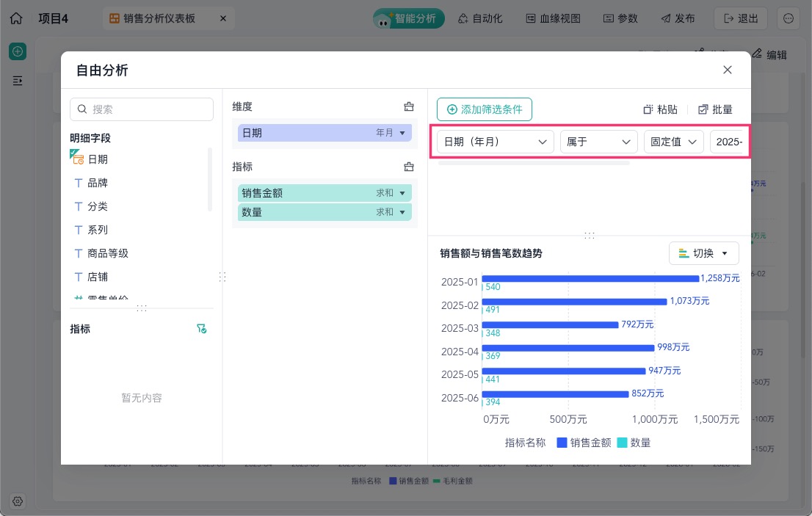812x516 pixels.
Task: Click the 搜索 field search box
Action: [x=142, y=109]
